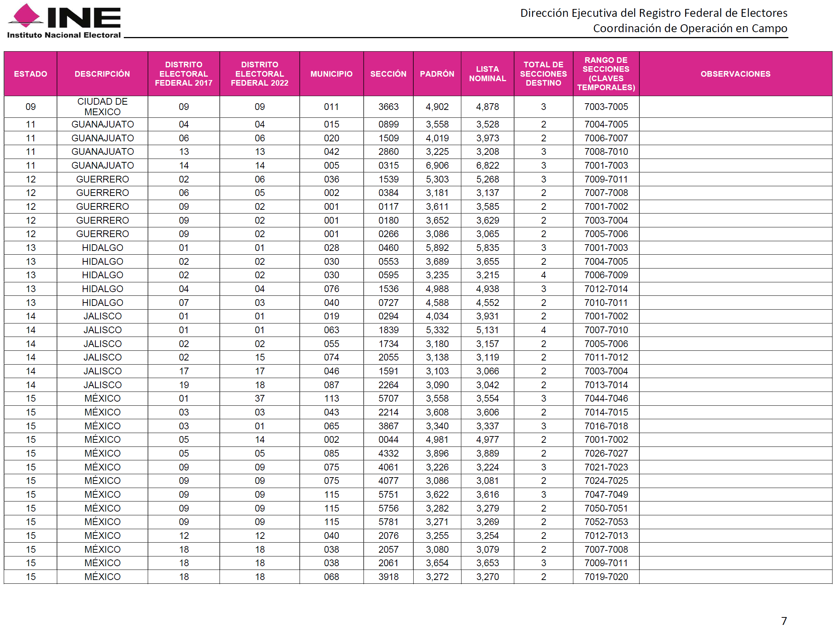Screen dimensions: 840x629
Task: Click the DESCRIPCIÓN column header
Action: 102,74
